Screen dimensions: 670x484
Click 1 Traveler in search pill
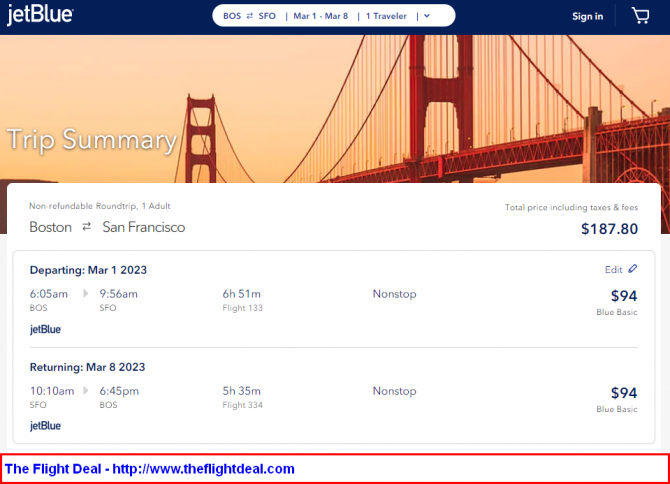tap(386, 16)
